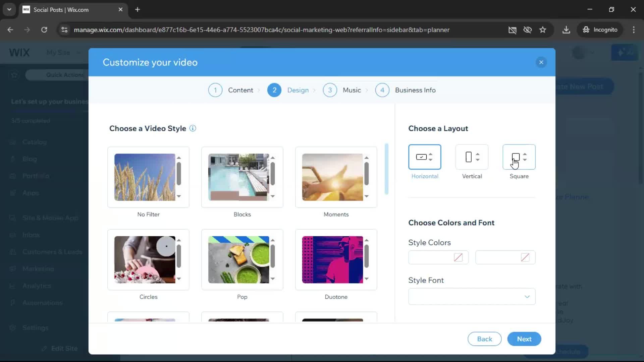Viewport: 644px width, 362px height.
Task: Click the No Filter style name
Action: tap(148, 215)
